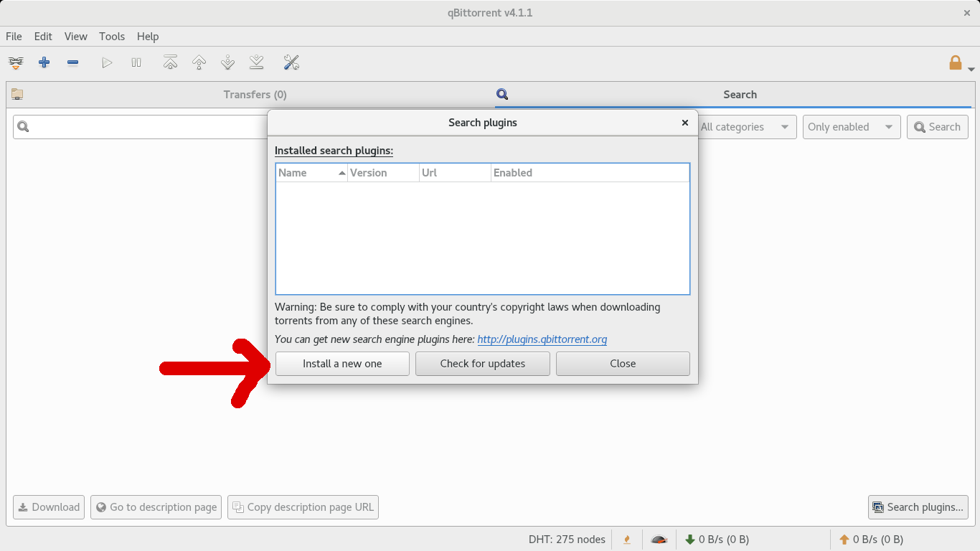Move torrent down in queue icon
980x551 pixels.
tap(228, 63)
